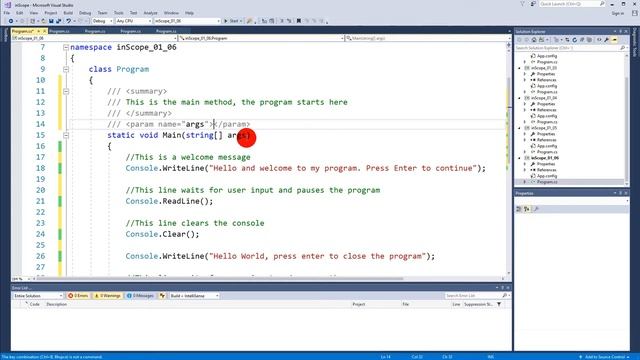Toggle the 0 Errors filter
Image resolution: width=640 pixels, height=360 pixels.
[x=78, y=296]
